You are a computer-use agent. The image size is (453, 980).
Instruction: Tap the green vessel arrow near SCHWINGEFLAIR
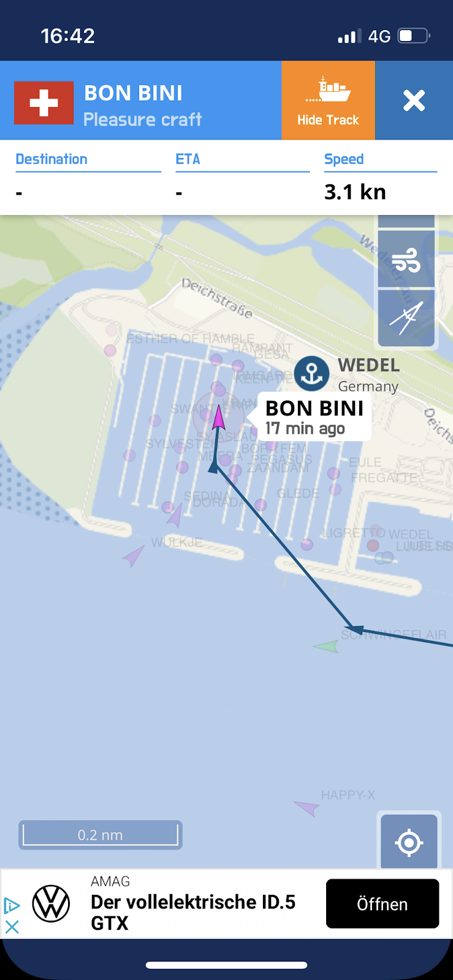[326, 646]
